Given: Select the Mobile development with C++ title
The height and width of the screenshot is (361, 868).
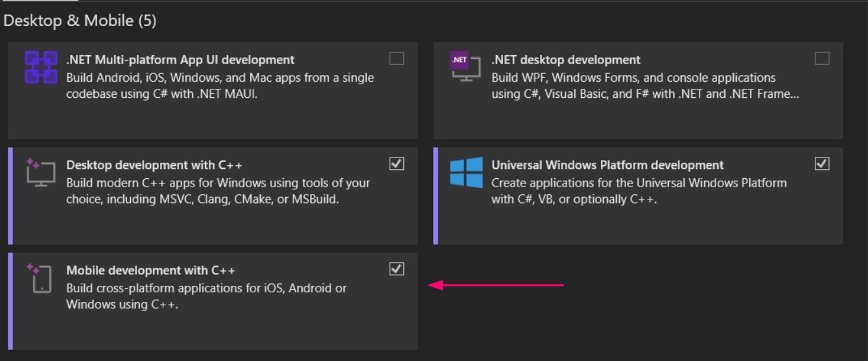Looking at the screenshot, I should 150,270.
